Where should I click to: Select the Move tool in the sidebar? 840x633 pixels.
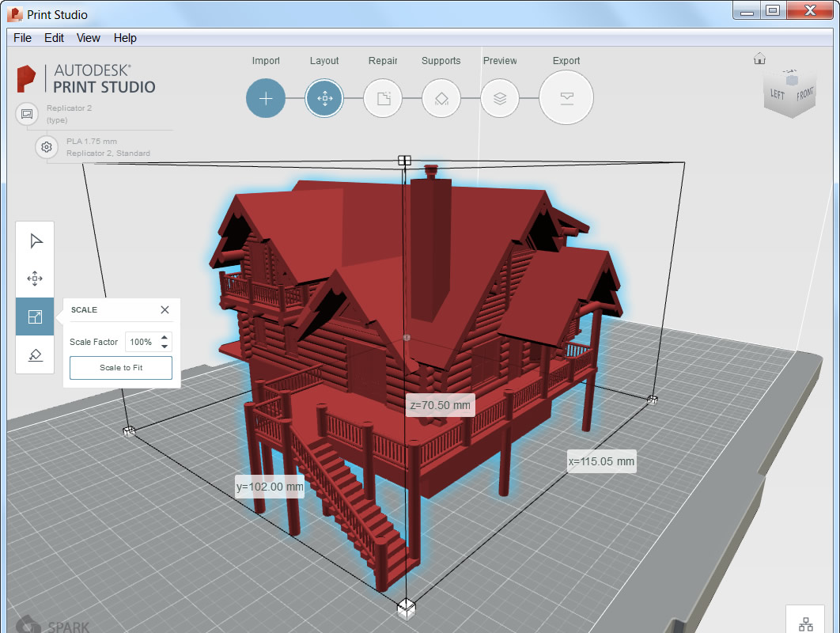[35, 279]
